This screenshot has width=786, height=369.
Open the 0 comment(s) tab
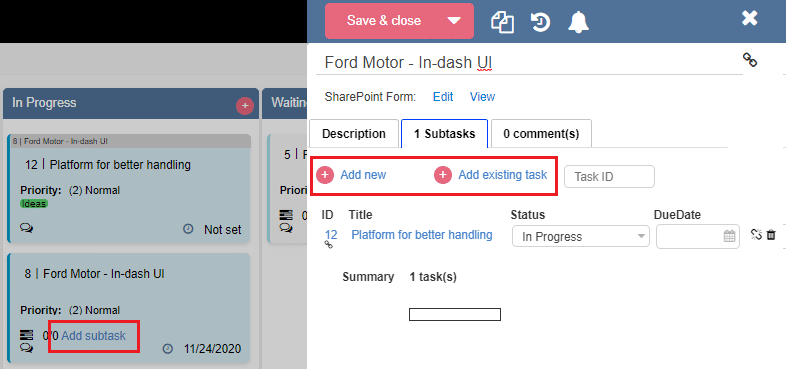click(x=541, y=134)
